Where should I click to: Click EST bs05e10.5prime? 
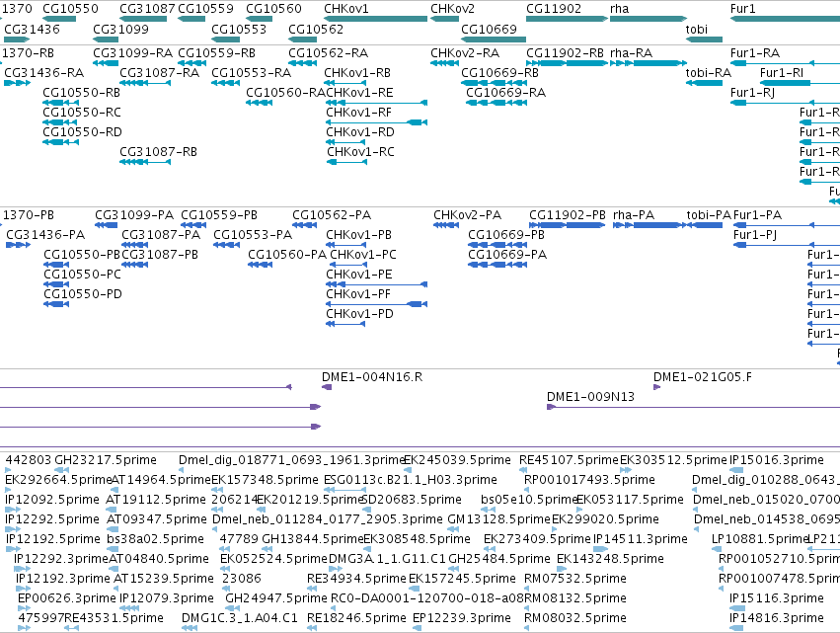(530, 500)
